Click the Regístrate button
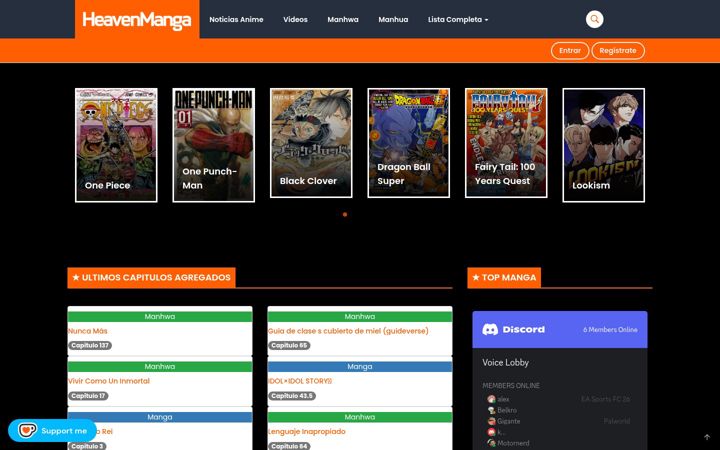The width and height of the screenshot is (720, 450). coord(618,51)
